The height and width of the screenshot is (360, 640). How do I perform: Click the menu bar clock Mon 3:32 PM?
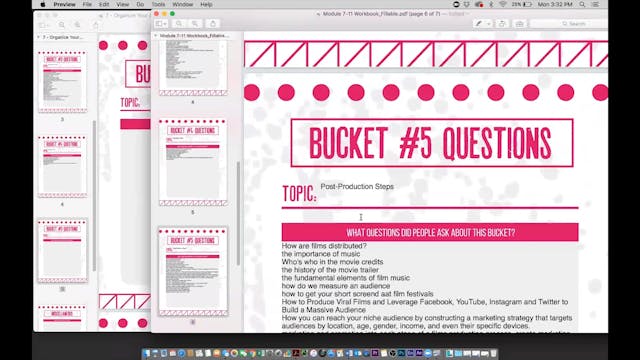point(555,4)
